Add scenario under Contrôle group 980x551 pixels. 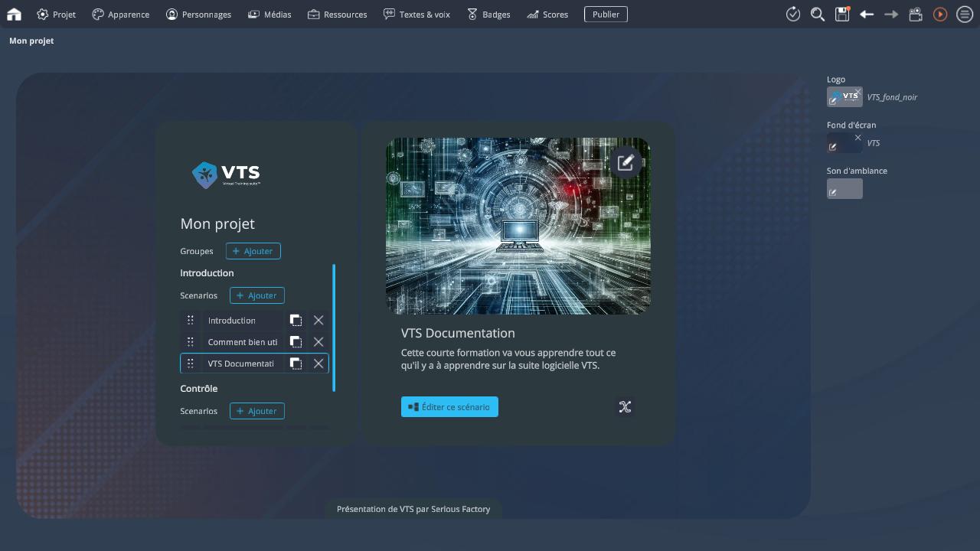[x=257, y=411]
